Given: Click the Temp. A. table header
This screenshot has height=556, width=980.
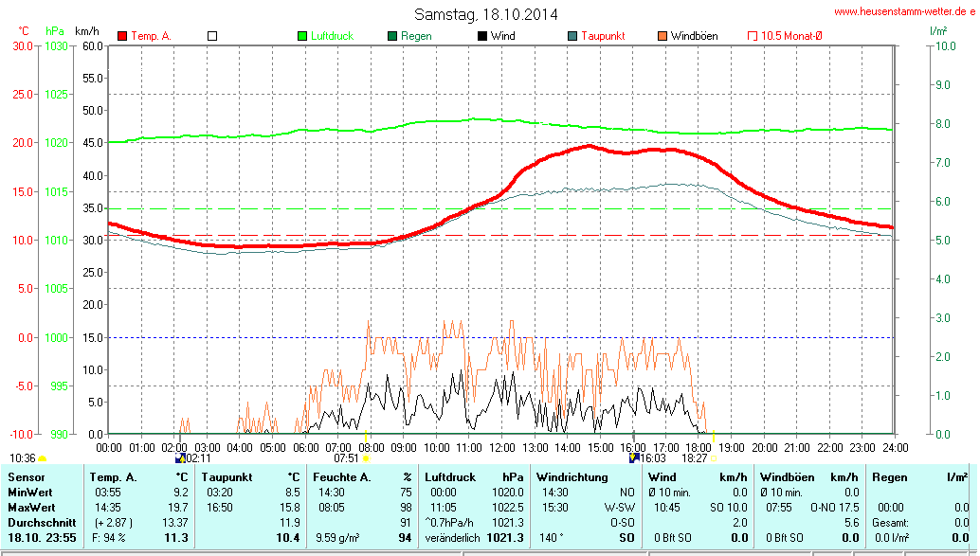Looking at the screenshot, I should (113, 477).
